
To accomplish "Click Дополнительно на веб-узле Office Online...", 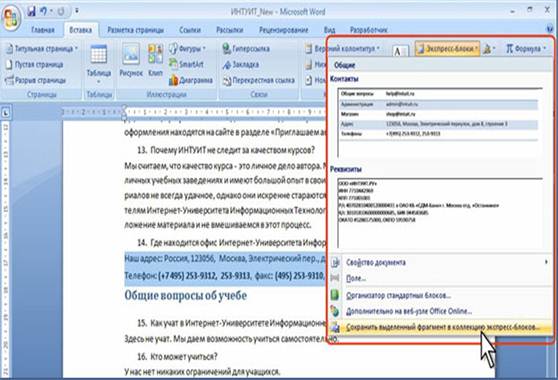I will (440, 311).
